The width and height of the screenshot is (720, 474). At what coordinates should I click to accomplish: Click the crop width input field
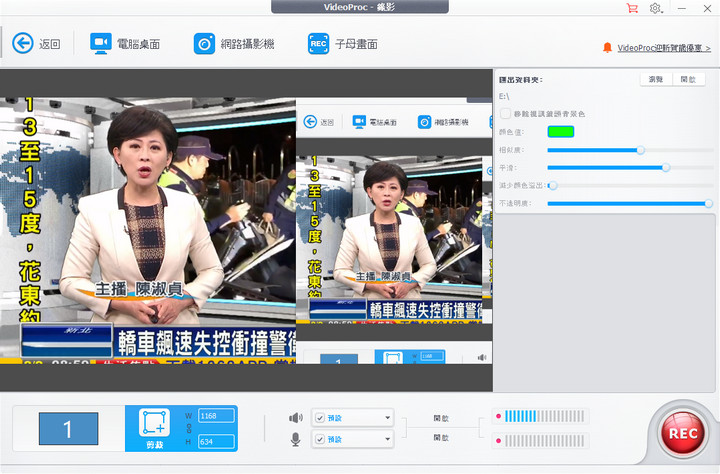coord(215,414)
